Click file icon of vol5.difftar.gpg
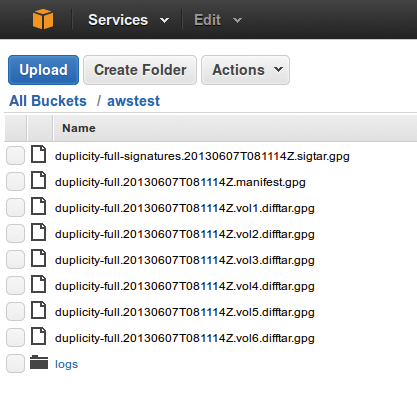 pyautogui.click(x=39, y=310)
